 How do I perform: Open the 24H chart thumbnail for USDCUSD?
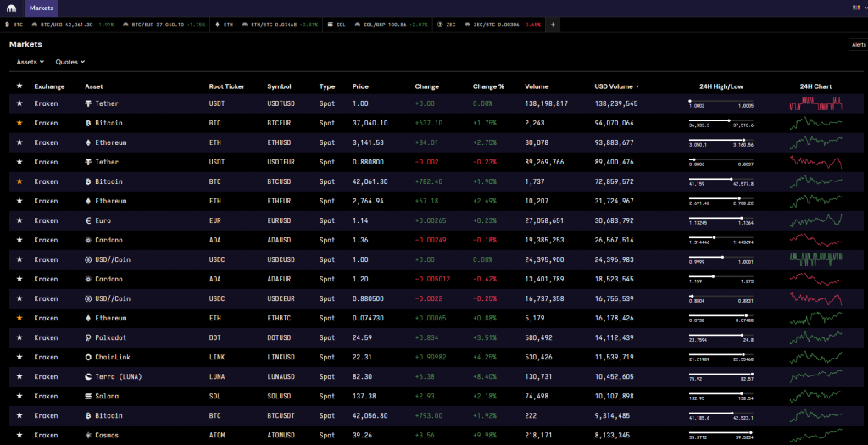815,258
